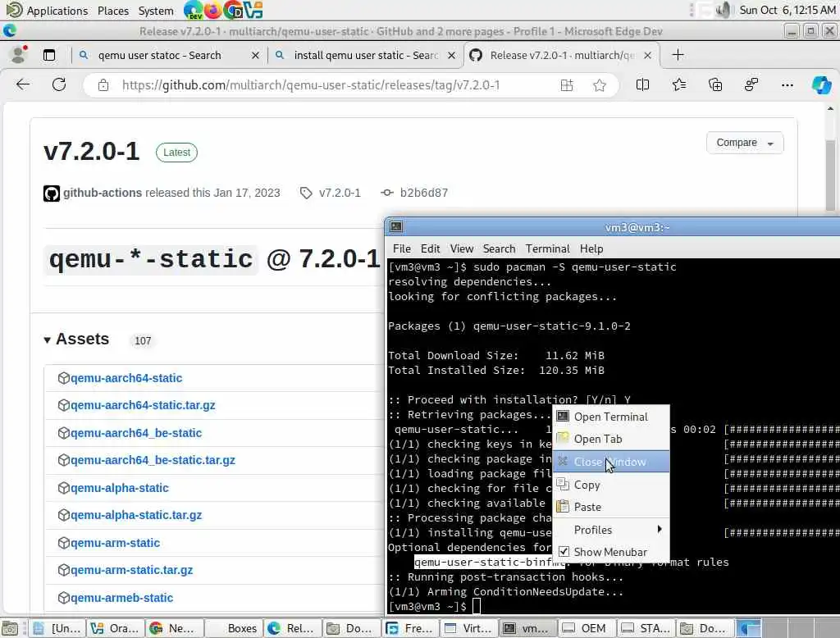The image size is (840, 638).
Task: Open the Favorites list button
Action: click(x=678, y=84)
